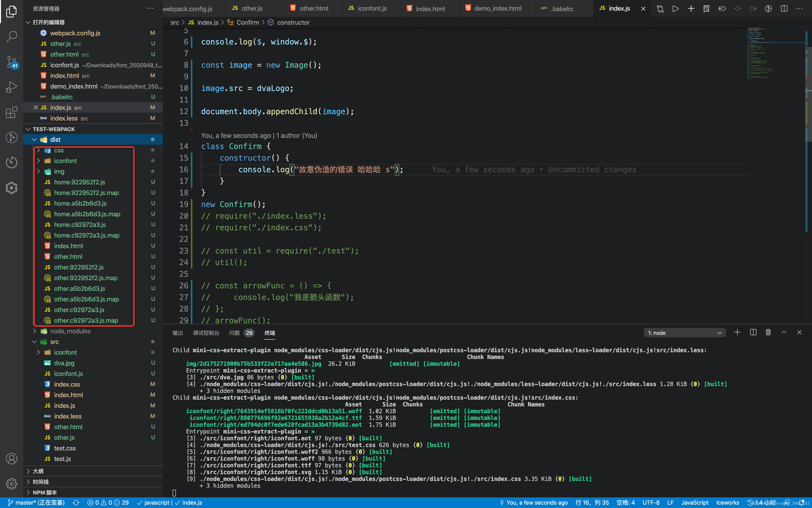Click Confirm in the breadcrumb
The height and width of the screenshot is (508, 812).
[248, 22]
